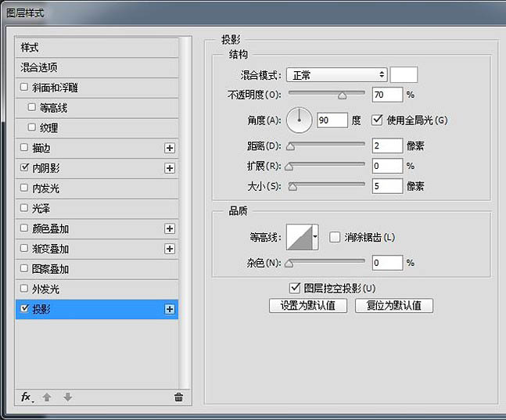
Task: Toggle the 消除锯齿 checkbox
Action: point(335,237)
